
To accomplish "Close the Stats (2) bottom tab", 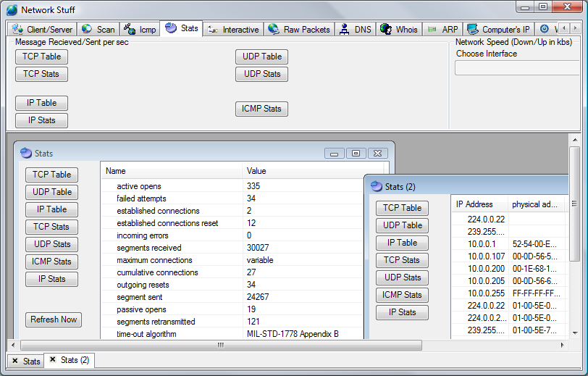I will tap(54, 360).
